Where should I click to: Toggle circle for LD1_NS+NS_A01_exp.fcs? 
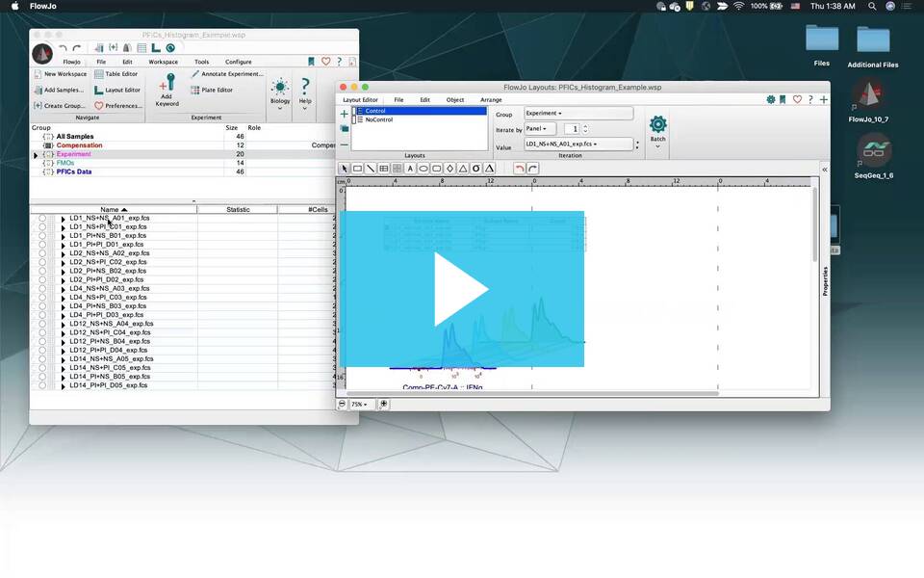[x=42, y=219]
